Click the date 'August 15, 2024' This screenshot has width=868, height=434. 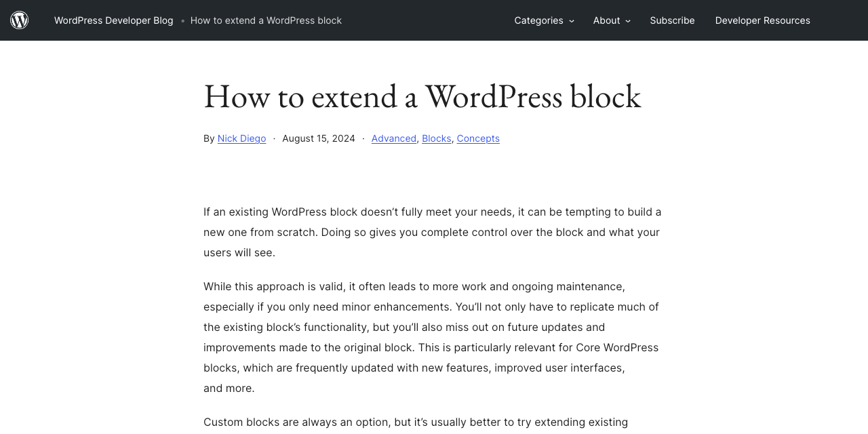pos(319,138)
